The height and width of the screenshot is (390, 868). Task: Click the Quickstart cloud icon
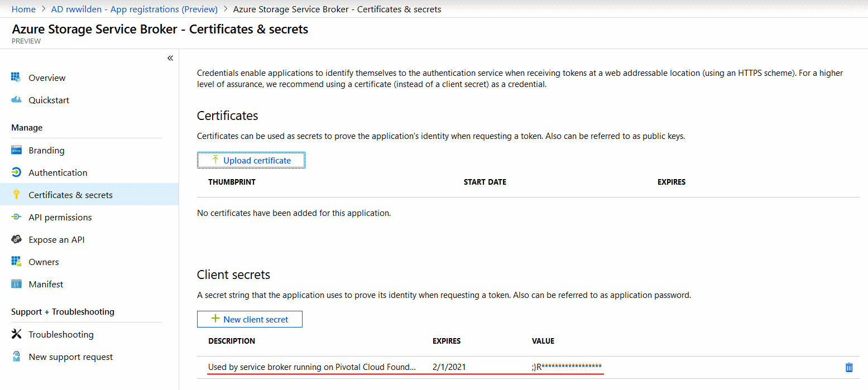tap(16, 100)
